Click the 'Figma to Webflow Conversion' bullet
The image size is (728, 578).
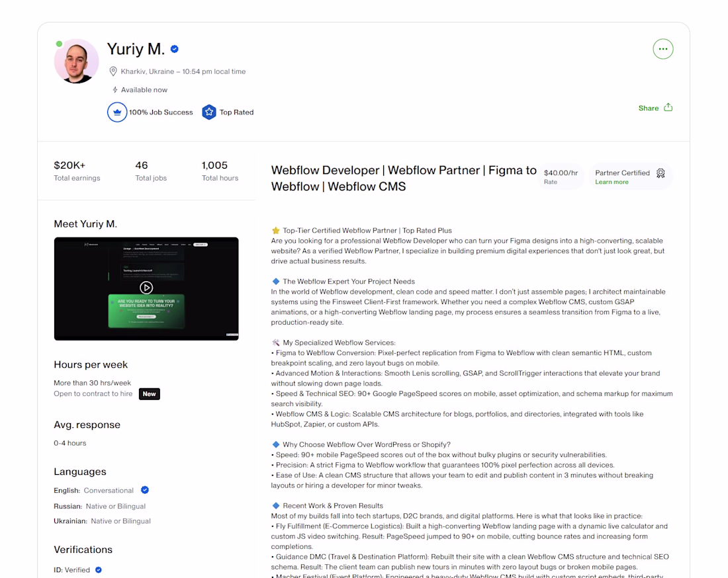461,358
